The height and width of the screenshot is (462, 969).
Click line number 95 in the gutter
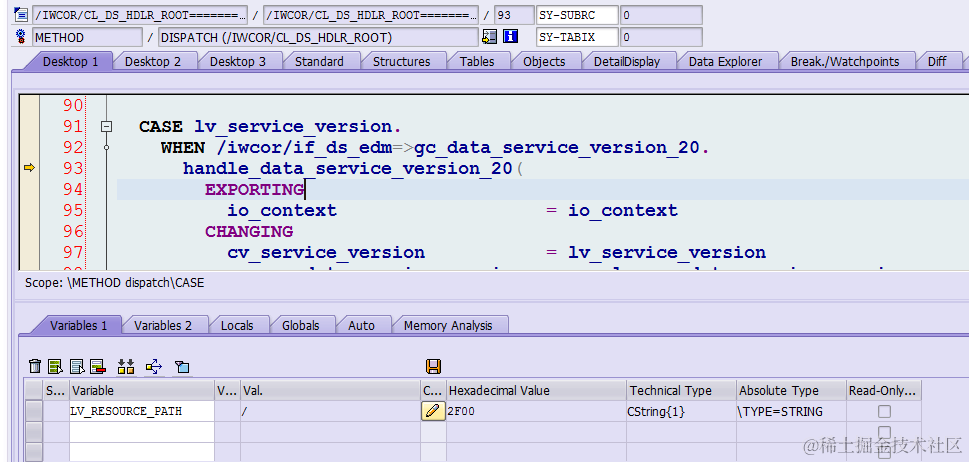73,211
